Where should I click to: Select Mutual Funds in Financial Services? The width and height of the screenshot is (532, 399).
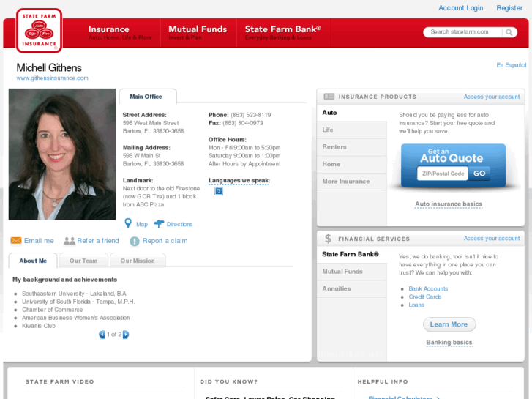click(352, 272)
